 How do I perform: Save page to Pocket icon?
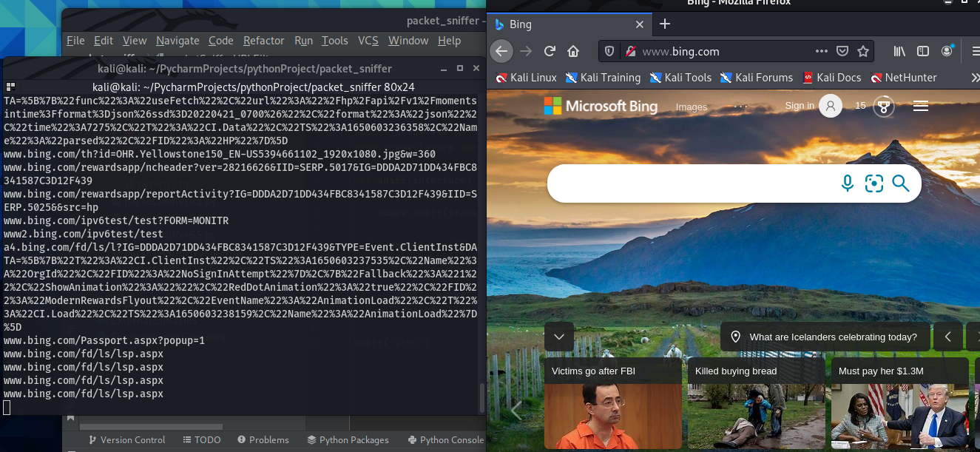pyautogui.click(x=842, y=51)
